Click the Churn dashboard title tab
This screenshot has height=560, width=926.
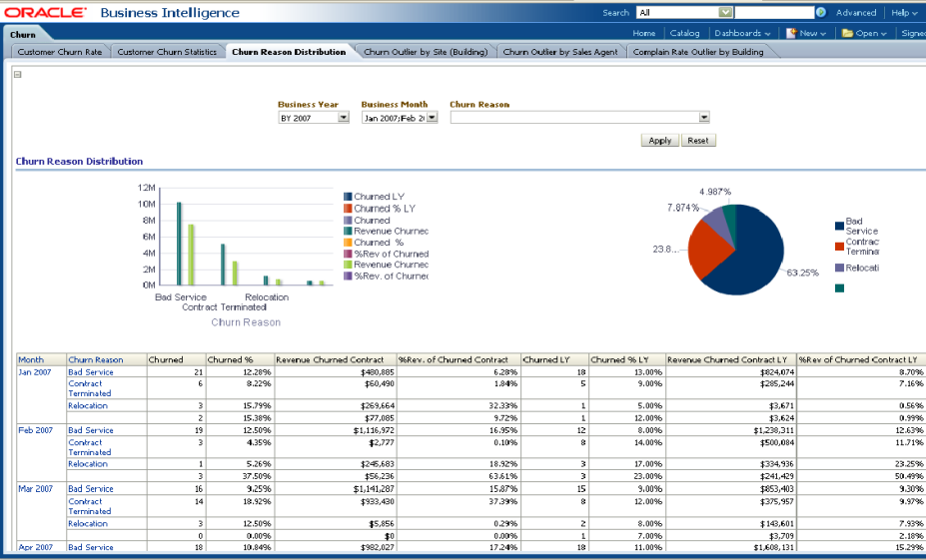click(23, 34)
